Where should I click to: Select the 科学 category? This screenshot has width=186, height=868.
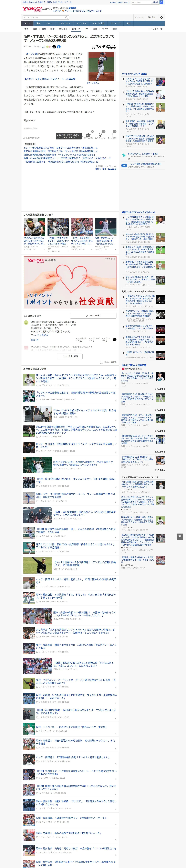point(95,29)
